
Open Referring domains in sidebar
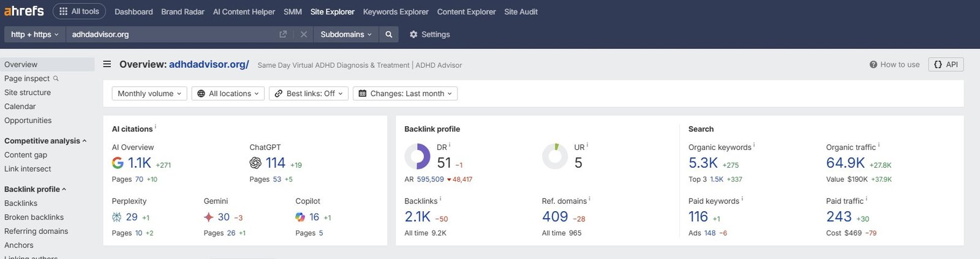click(x=36, y=231)
